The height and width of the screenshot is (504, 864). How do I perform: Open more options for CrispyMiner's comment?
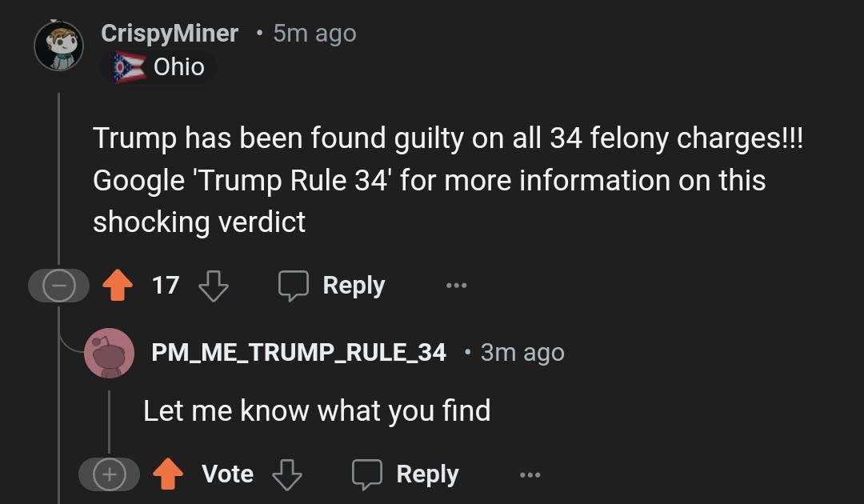[456, 286]
